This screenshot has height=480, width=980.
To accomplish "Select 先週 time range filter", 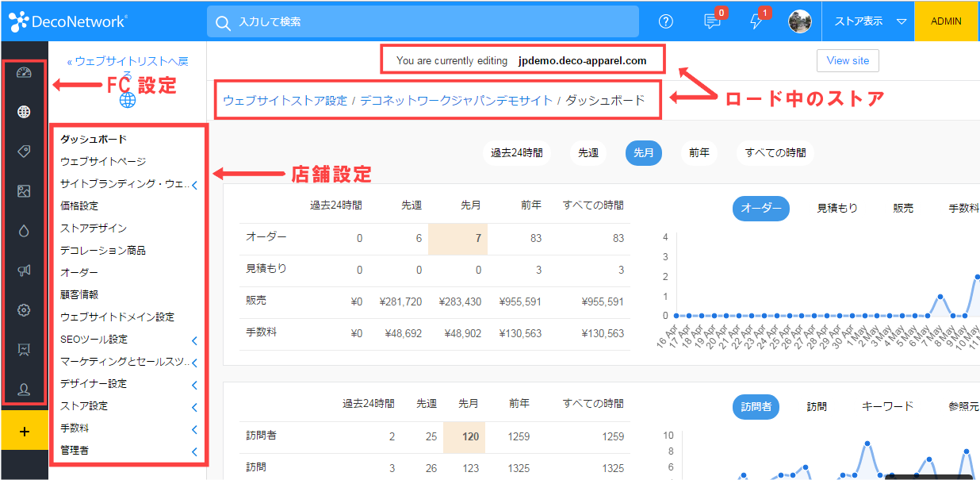I will point(588,153).
